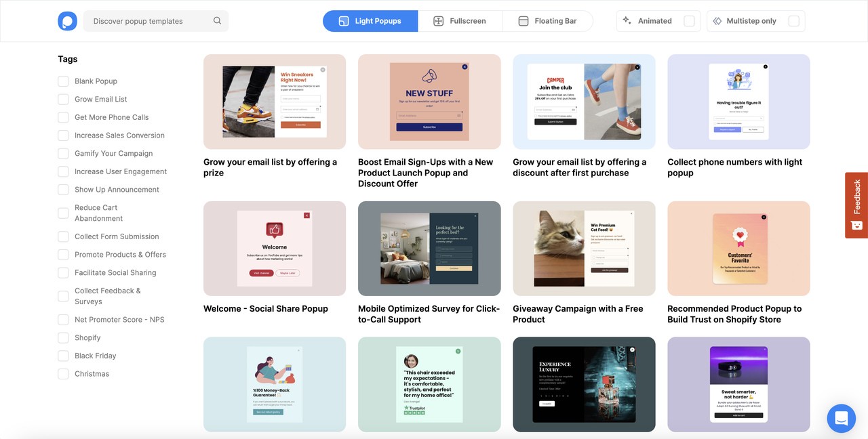Enable the Multistep only checkbox
The image size is (868, 439).
[x=793, y=21]
